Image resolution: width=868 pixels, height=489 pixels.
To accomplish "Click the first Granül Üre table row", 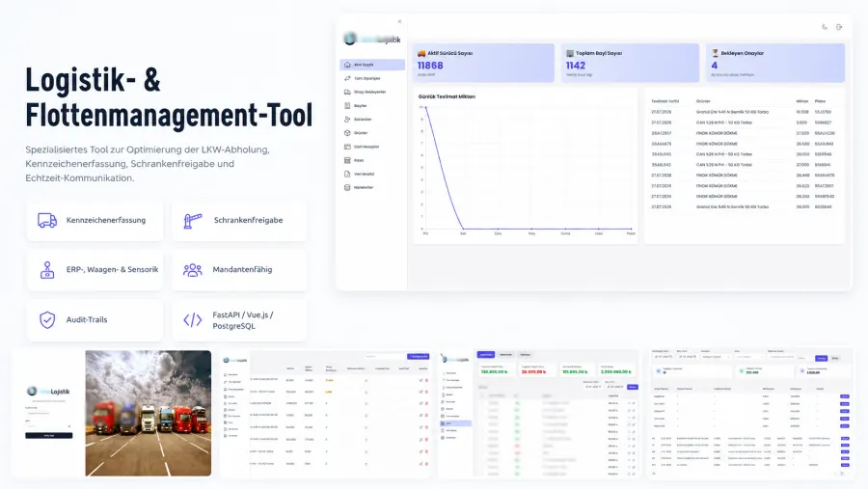I will click(x=744, y=112).
